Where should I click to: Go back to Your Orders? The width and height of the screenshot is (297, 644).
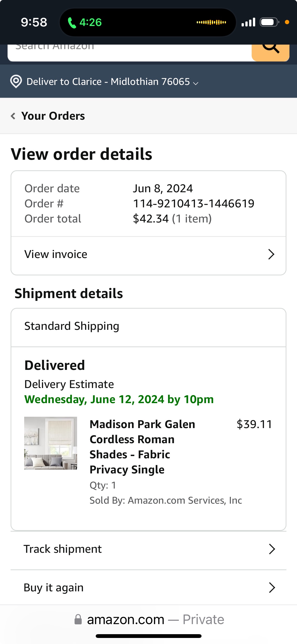pos(53,116)
